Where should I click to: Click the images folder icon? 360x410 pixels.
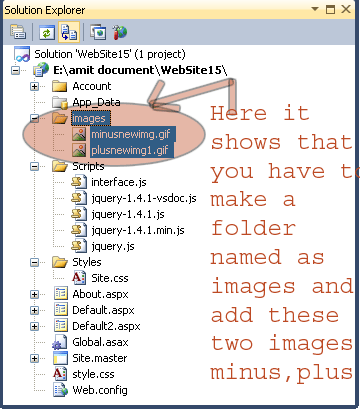tap(60, 118)
